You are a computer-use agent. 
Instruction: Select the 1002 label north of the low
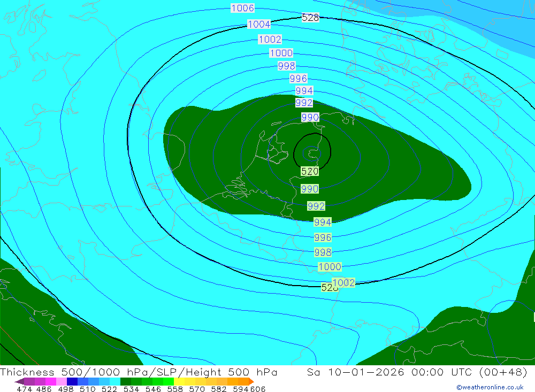pos(270,39)
